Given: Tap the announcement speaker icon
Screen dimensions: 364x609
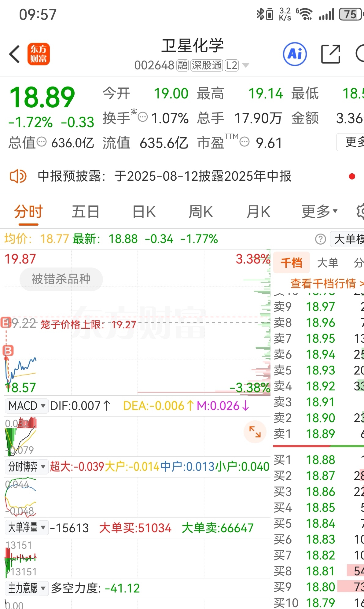Looking at the screenshot, I should coord(18,176).
